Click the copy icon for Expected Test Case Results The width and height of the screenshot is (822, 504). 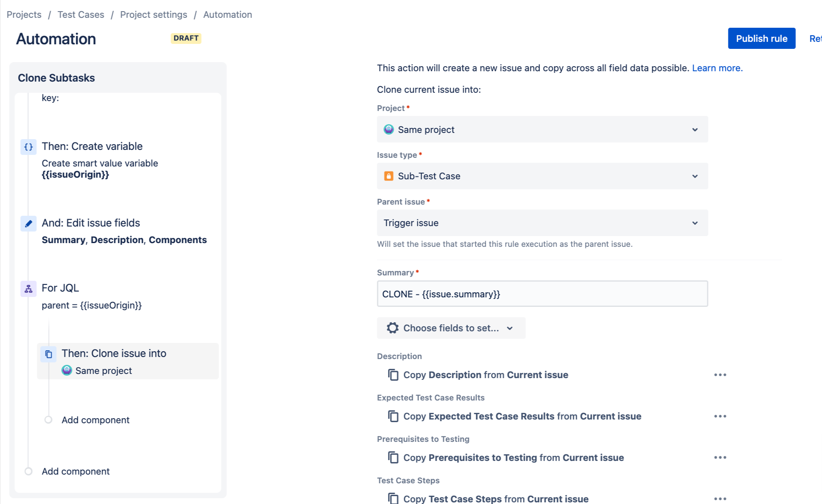pos(393,416)
